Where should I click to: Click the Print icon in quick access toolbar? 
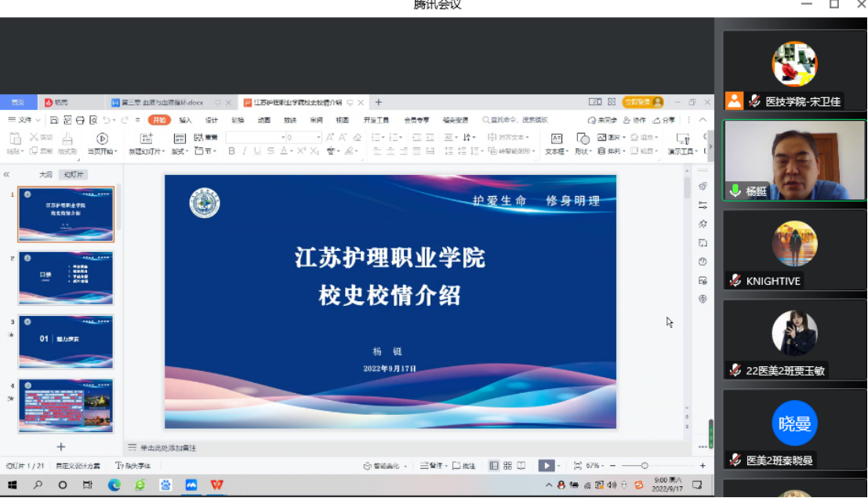80,120
